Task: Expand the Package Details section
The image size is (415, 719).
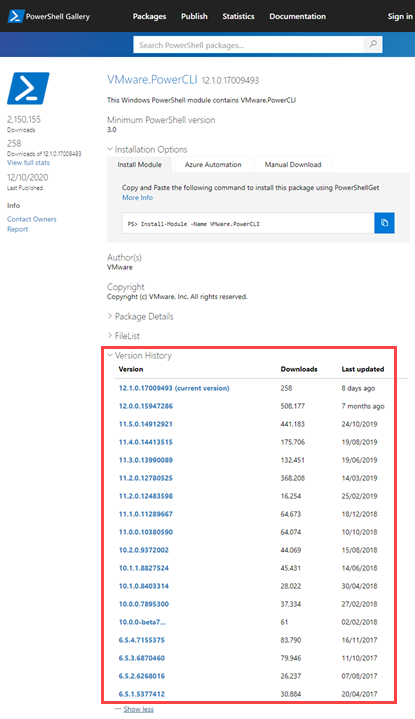Action: [x=140, y=316]
